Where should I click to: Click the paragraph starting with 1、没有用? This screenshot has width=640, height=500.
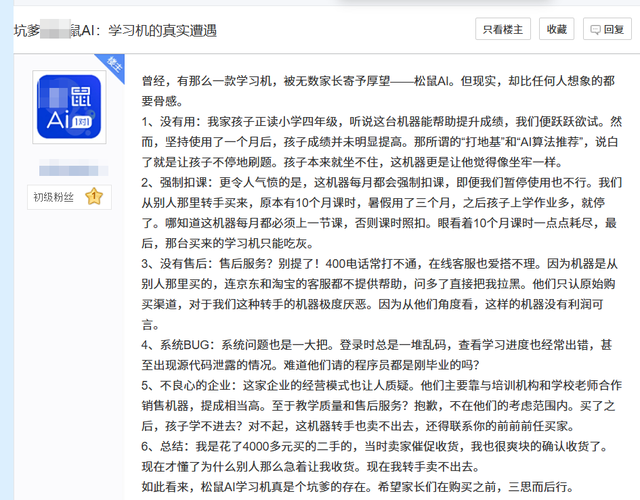coord(382,142)
